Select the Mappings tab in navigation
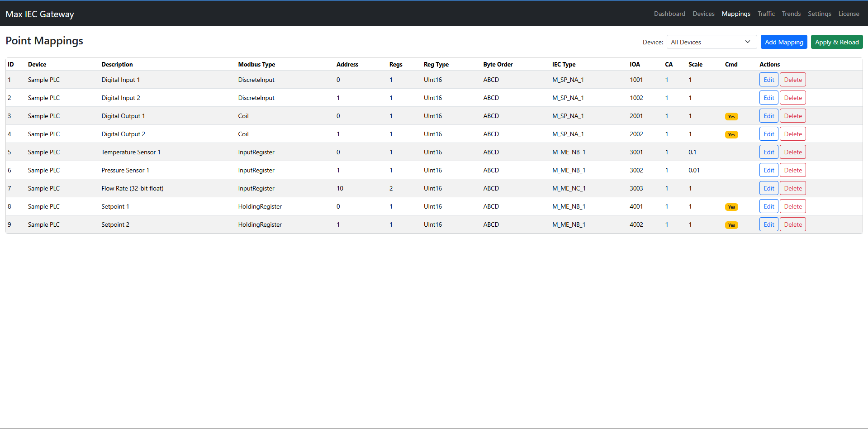The image size is (868, 429). coord(735,14)
